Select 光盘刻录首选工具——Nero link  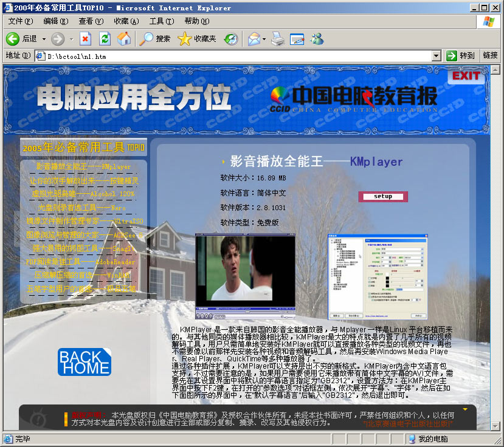coord(82,208)
